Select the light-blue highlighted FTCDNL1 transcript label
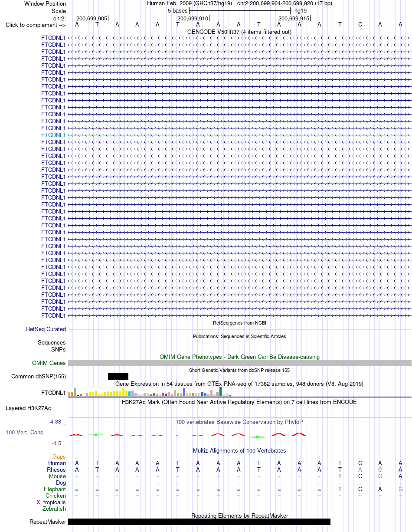Viewport: 412px width, 532px height. (53, 135)
